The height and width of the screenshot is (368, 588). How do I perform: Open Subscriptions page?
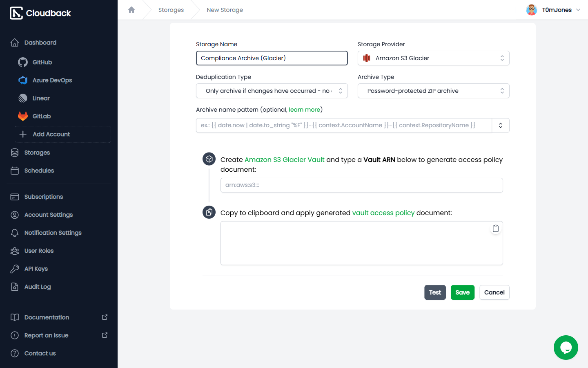[44, 197]
